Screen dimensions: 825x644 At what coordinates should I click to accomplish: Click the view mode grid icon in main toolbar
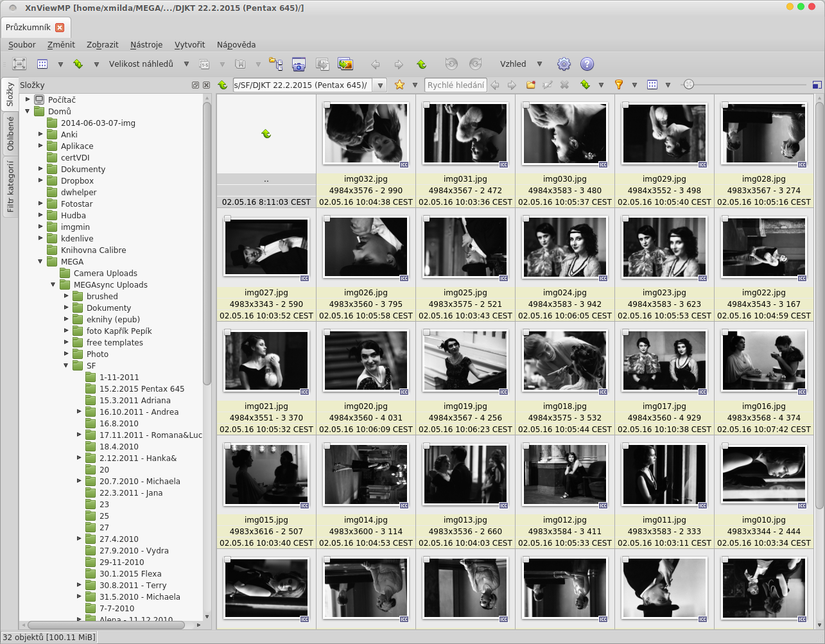click(42, 64)
